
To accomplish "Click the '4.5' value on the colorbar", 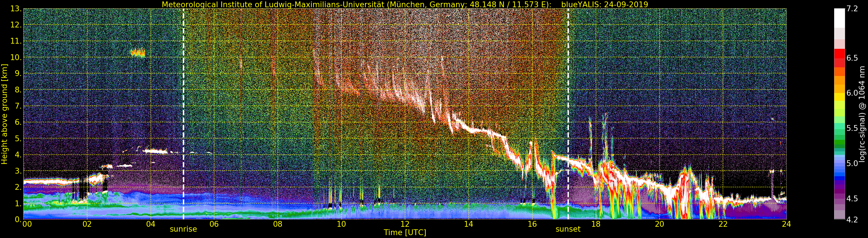I will (x=852, y=198).
